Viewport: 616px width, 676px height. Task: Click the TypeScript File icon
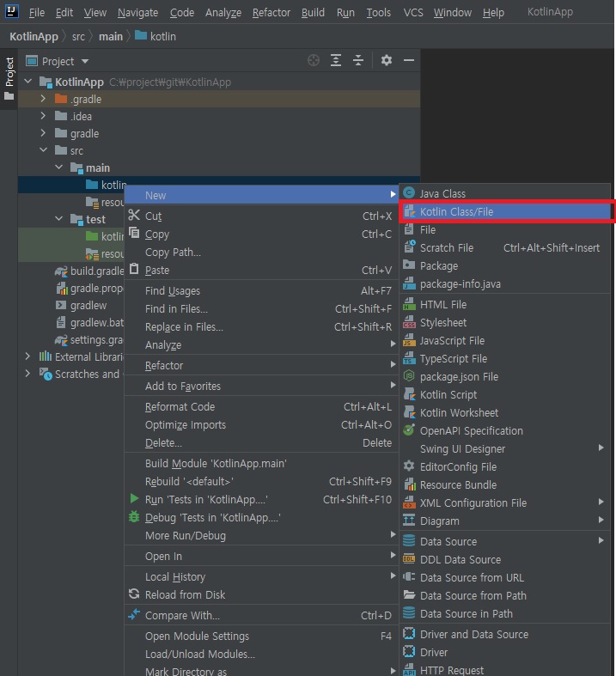[409, 359]
